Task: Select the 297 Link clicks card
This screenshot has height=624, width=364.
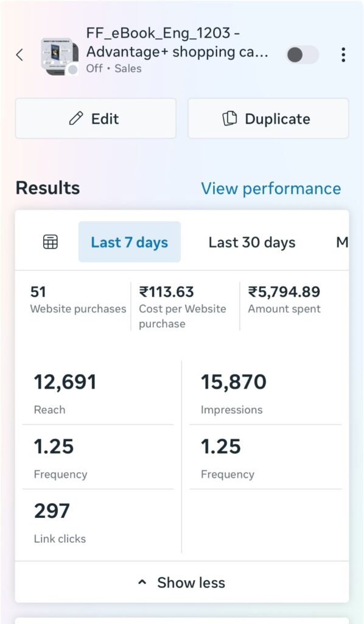Action: (98, 522)
